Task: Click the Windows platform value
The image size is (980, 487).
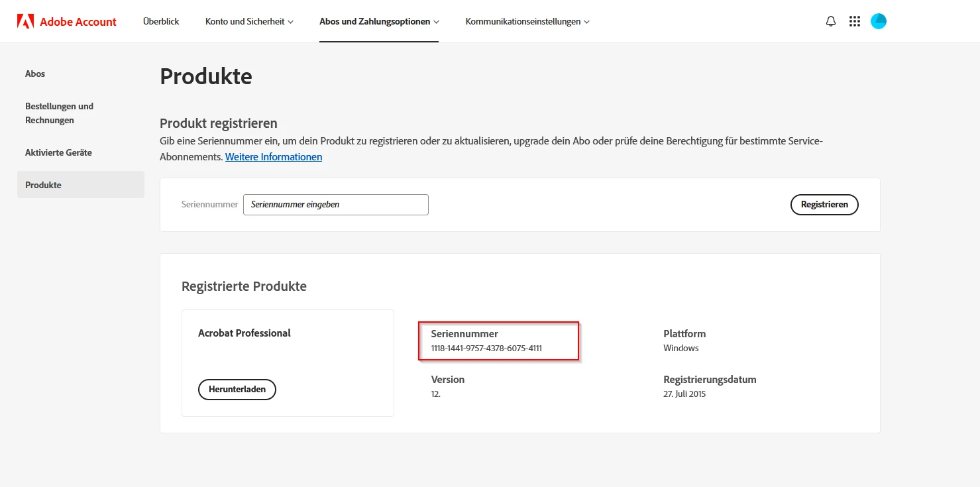Action: coord(681,348)
